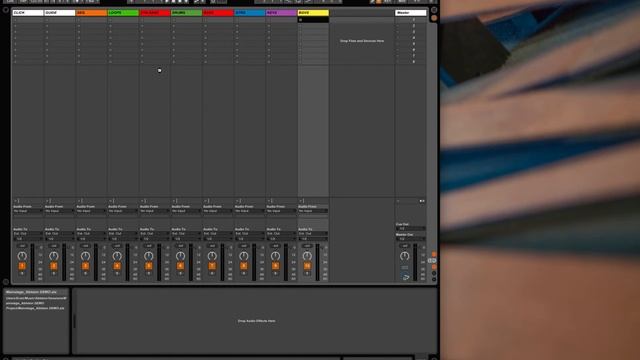Select the yellow BGVS track header
This screenshot has height=360, width=640.
(313, 13)
